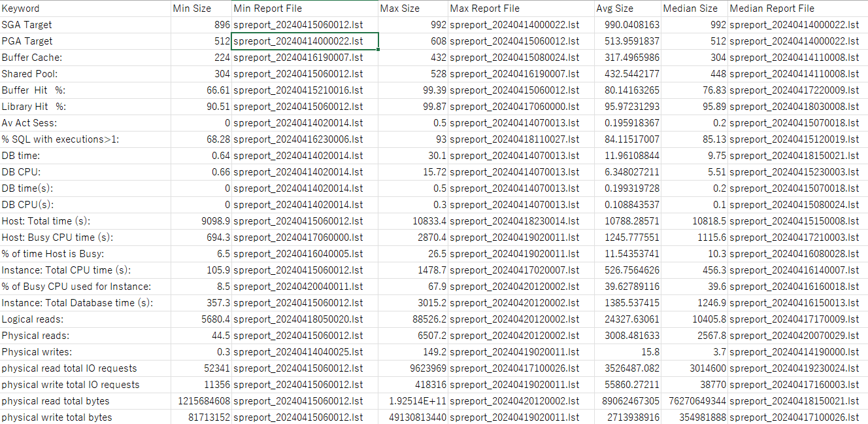868x424 pixels.
Task: Click the Logical reads: keyword cell
Action: [86, 319]
